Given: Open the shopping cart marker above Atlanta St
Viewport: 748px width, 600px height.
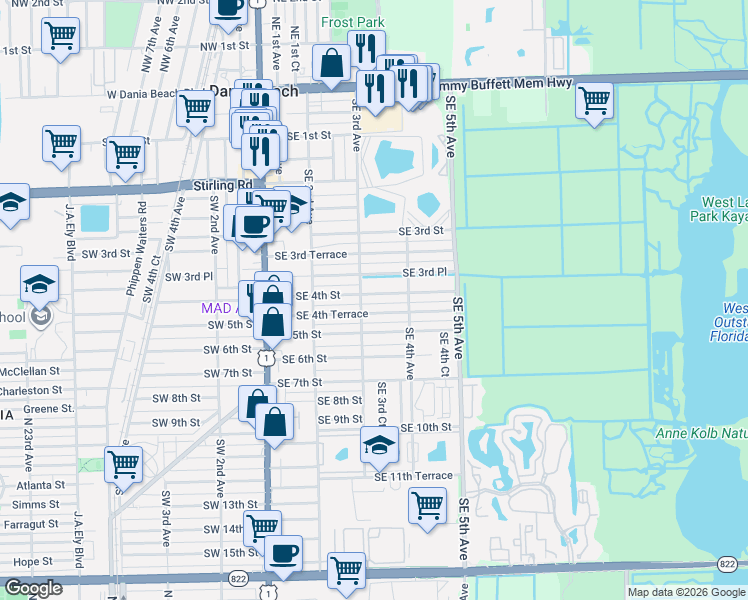Looking at the screenshot, I should tap(124, 467).
